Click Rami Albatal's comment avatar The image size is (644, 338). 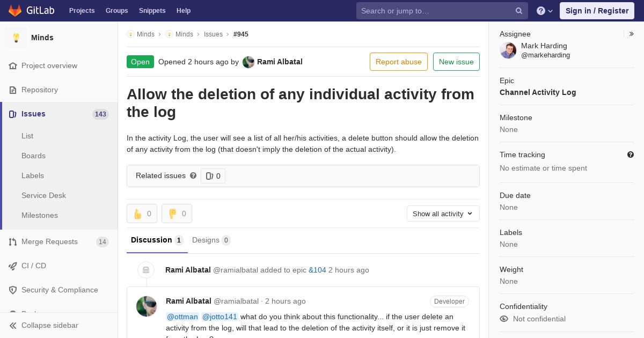(x=147, y=306)
